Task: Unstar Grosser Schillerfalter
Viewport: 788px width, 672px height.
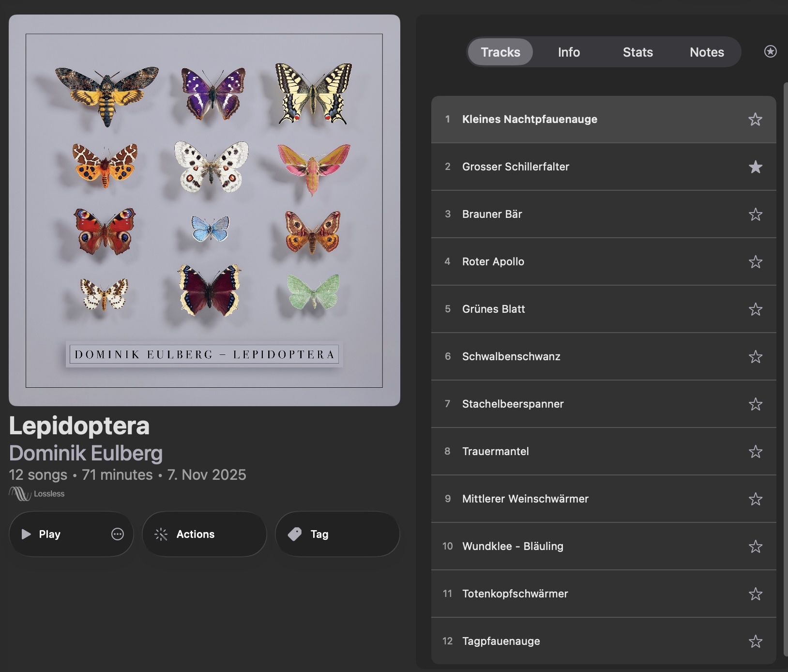Action: click(755, 167)
